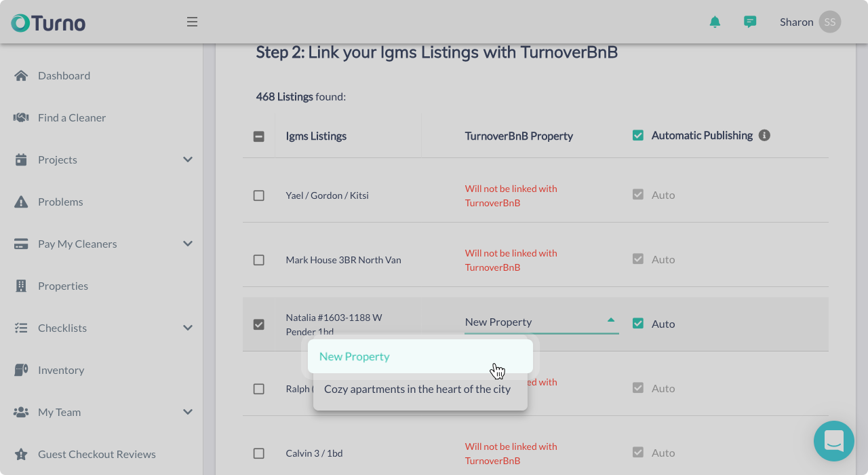Expand the Pay My Cleaners submenu
This screenshot has width=868, height=475.
pos(188,244)
